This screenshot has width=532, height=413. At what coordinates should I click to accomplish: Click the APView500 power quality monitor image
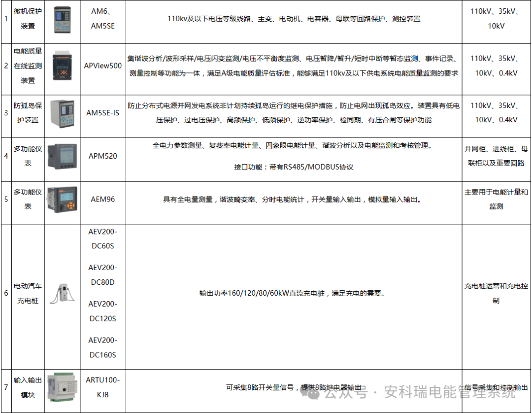63,66
